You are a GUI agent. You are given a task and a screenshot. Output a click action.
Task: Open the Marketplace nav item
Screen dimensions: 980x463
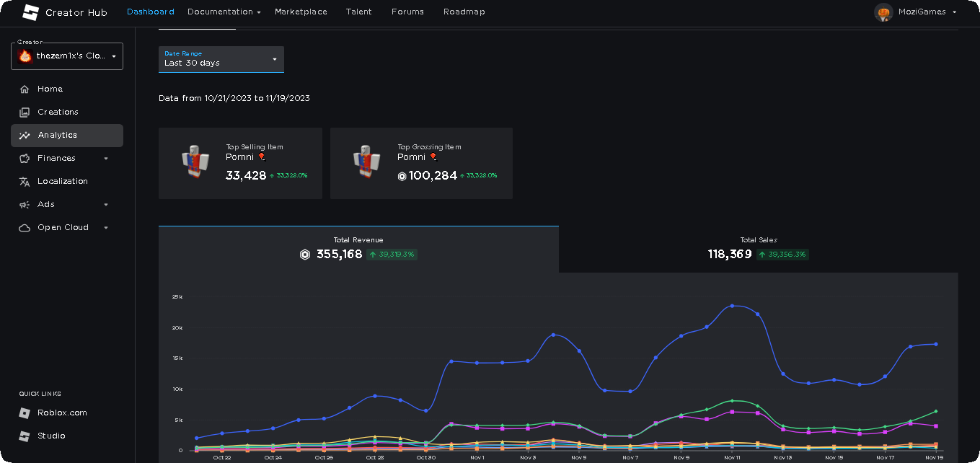[x=301, y=12]
